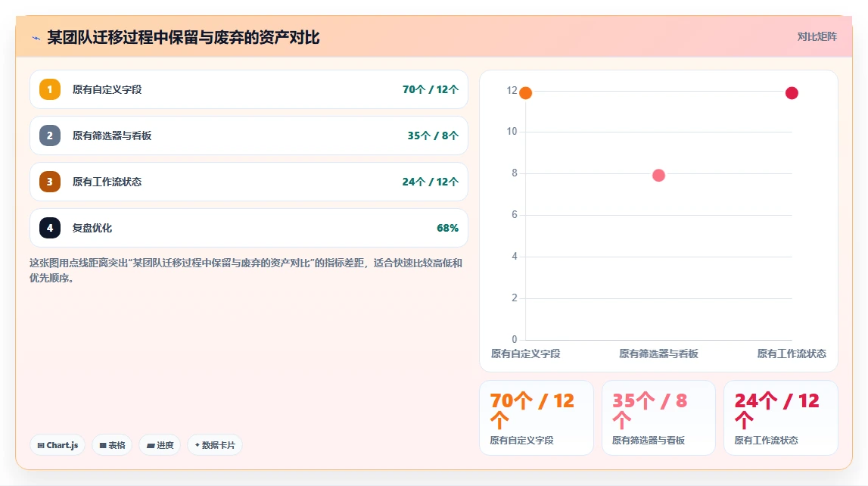Click the y-axis tick label 10
868x486 pixels.
point(512,132)
